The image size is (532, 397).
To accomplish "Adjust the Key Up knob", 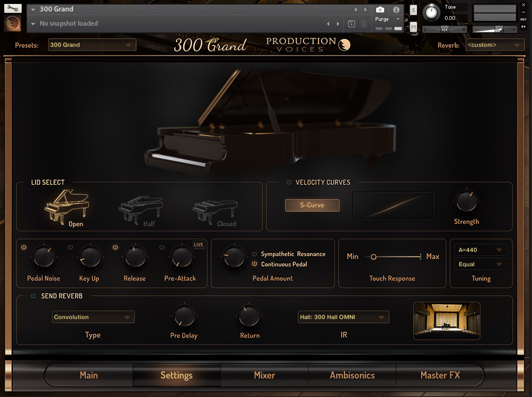I will click(x=90, y=257).
